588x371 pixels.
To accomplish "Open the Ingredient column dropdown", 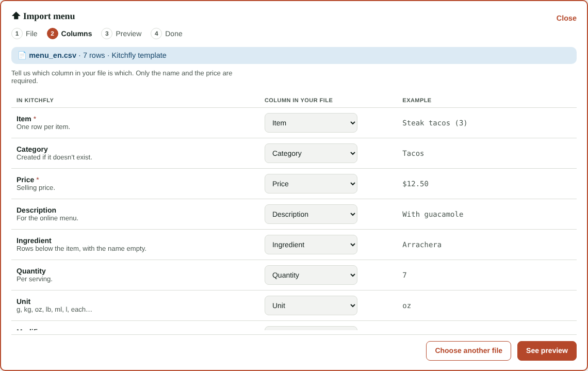I will (x=311, y=245).
